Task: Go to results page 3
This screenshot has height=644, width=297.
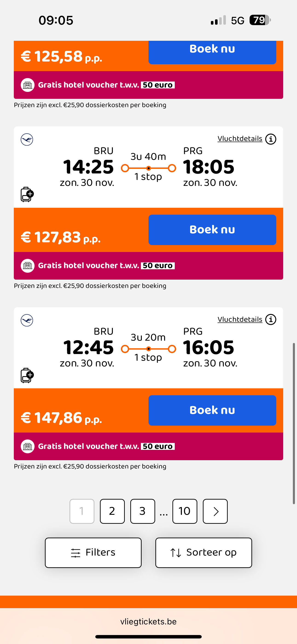Action: coord(143,511)
